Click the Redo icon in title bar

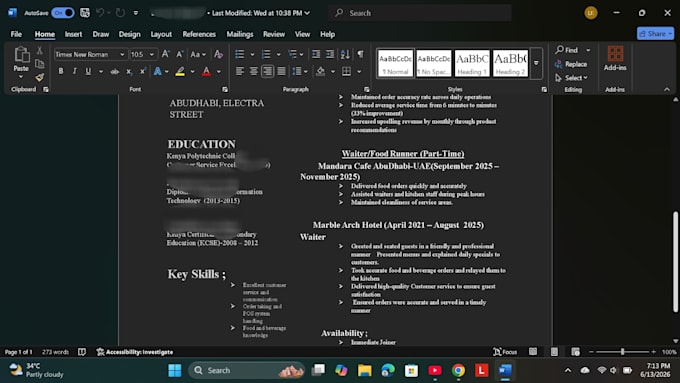[x=120, y=13]
